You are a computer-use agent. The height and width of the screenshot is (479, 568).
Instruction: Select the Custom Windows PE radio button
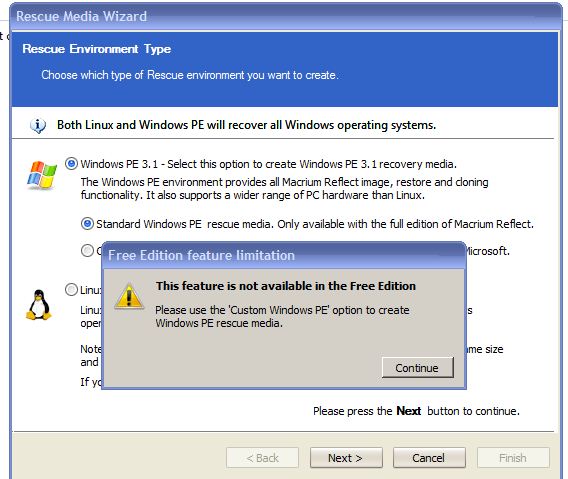pos(87,250)
